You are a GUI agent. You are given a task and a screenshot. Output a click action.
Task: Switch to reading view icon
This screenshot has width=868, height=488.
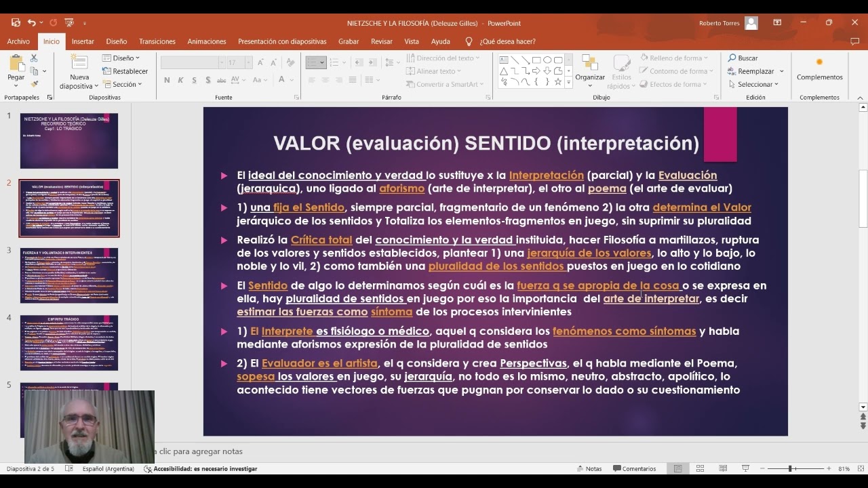(723, 468)
